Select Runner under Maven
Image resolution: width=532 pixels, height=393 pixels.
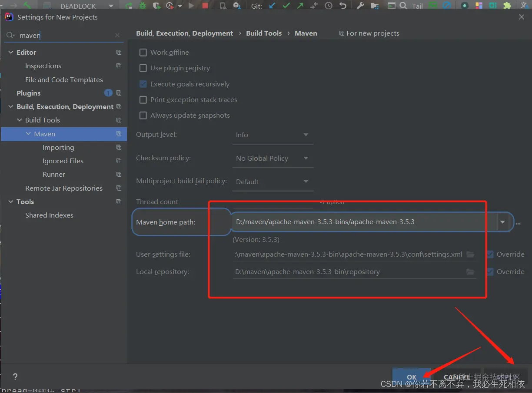54,175
